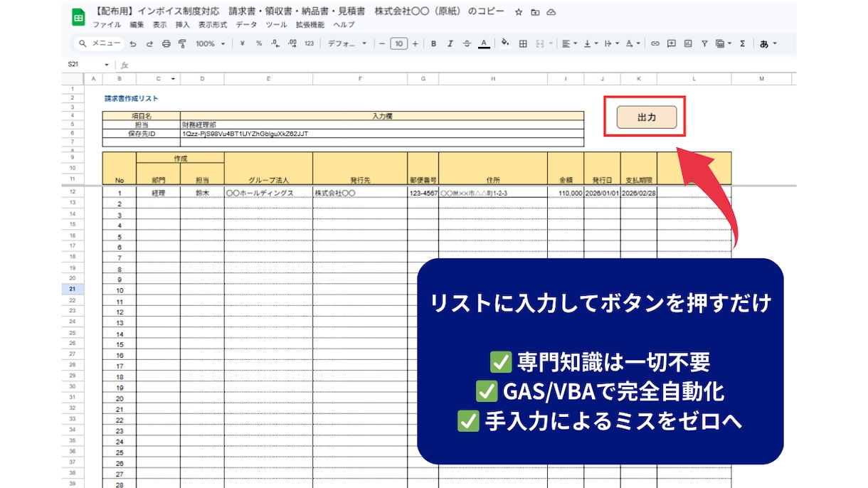Move document with the folder icon

535,12
